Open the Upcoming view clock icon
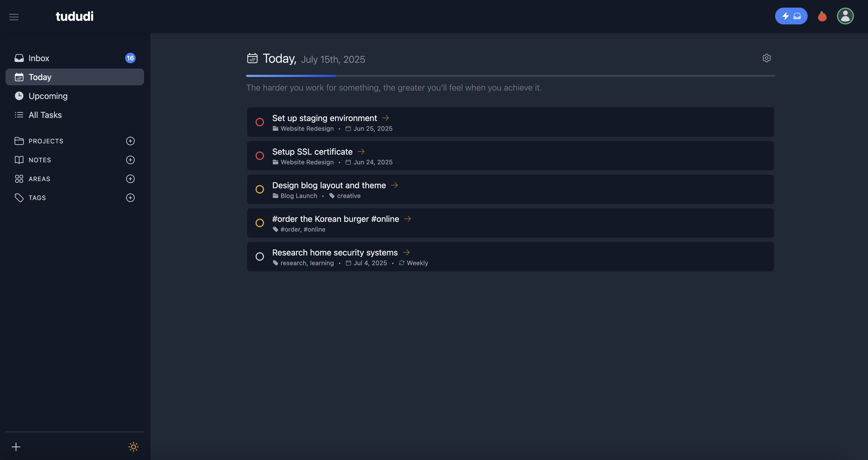Screen dimensions: 868x460 tap(19, 96)
